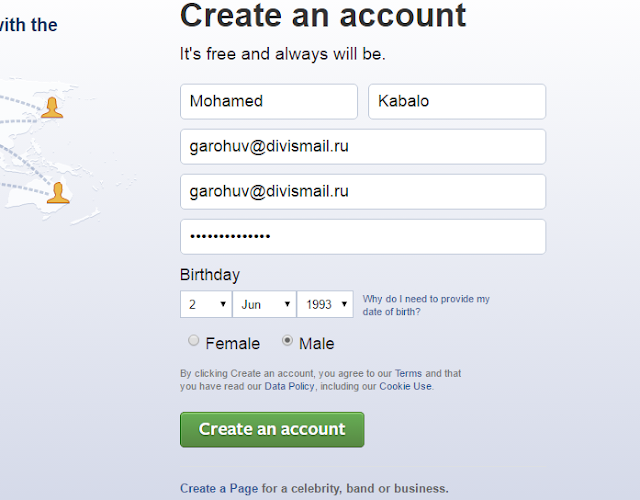Open the Terms link

[x=408, y=373]
